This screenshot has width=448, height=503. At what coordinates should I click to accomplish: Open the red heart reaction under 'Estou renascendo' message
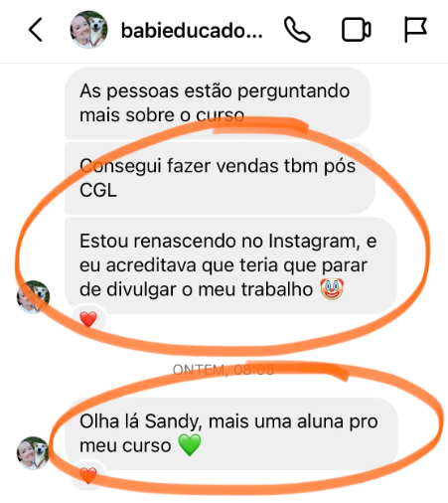[x=88, y=319]
